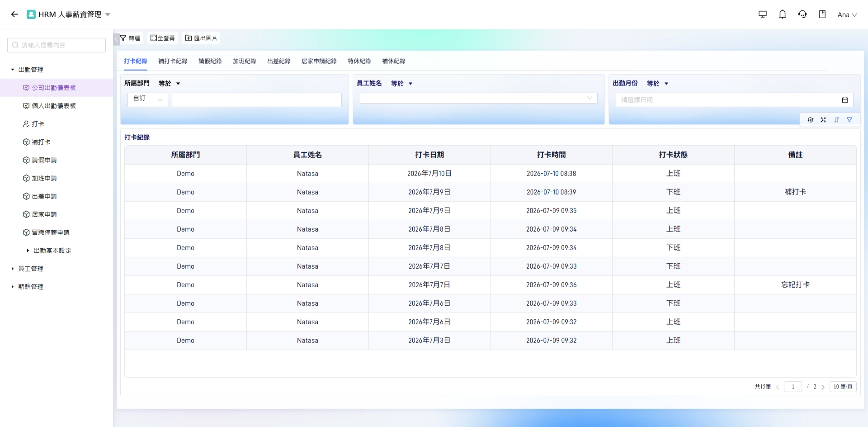The height and width of the screenshot is (427, 868).
Task: Switch to the 請假紀錄 tab
Action: tap(210, 61)
